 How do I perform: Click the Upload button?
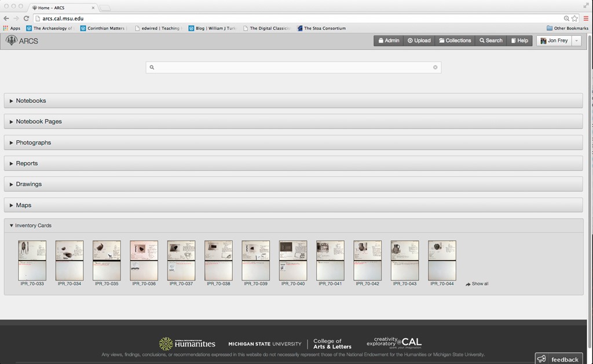[419, 41]
